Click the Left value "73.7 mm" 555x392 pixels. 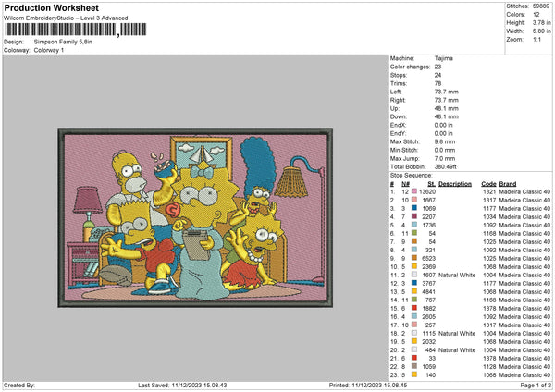point(447,92)
